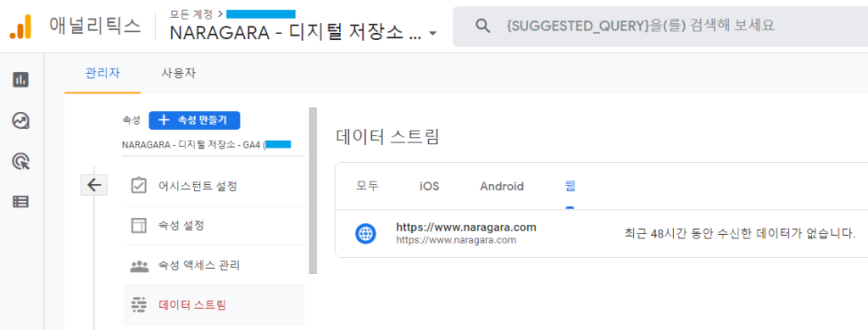Select the Android data stream tab
868x330 pixels.
tap(502, 186)
